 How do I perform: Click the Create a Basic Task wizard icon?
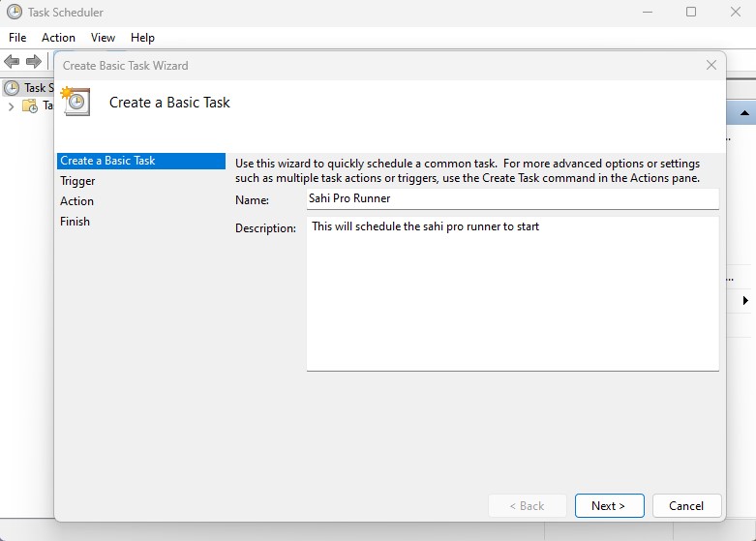[x=76, y=102]
